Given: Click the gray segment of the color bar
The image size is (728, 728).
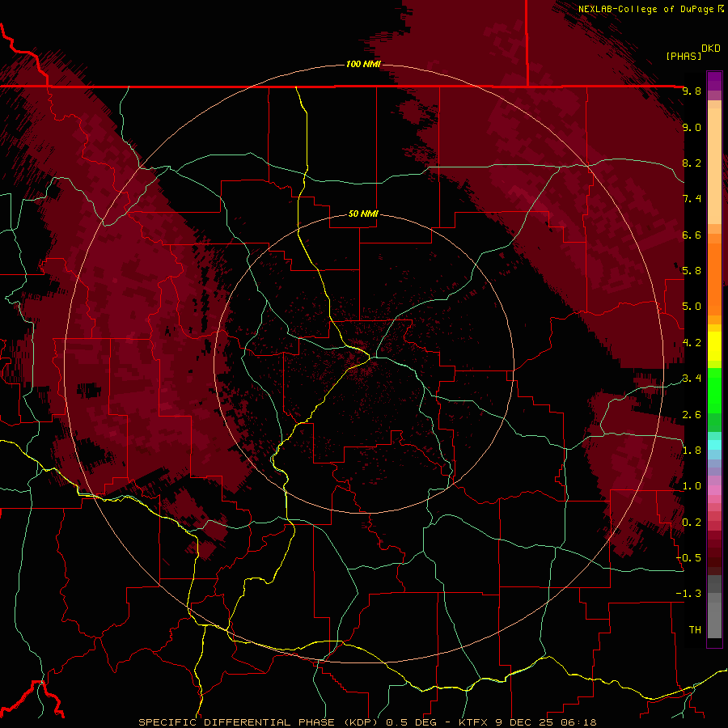Looking at the screenshot, I should click(x=714, y=607).
